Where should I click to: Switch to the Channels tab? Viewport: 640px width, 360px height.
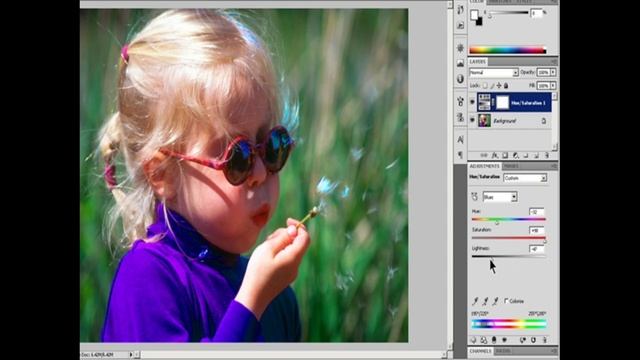coord(480,351)
